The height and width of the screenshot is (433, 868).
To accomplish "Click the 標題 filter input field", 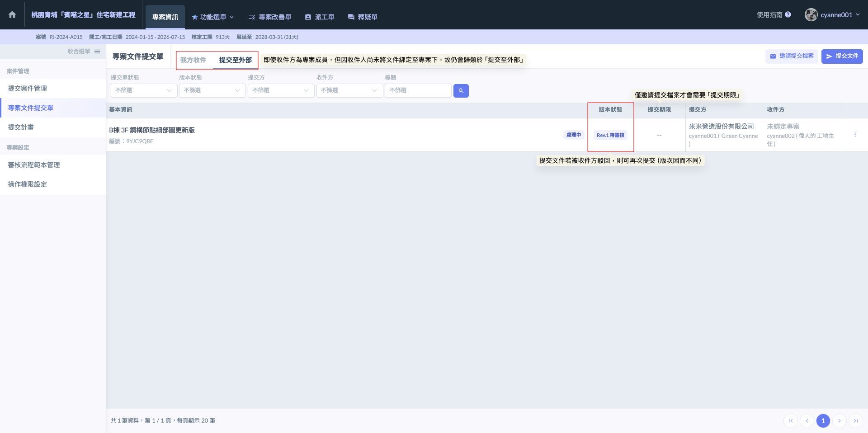I will pos(418,90).
